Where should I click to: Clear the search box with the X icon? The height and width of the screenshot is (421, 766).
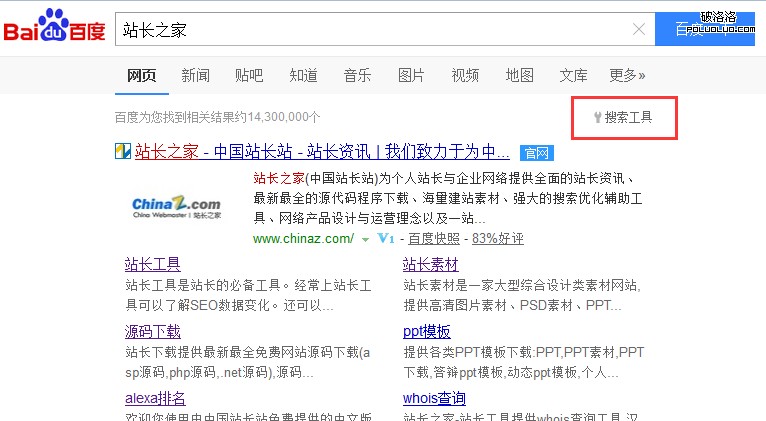click(x=639, y=30)
